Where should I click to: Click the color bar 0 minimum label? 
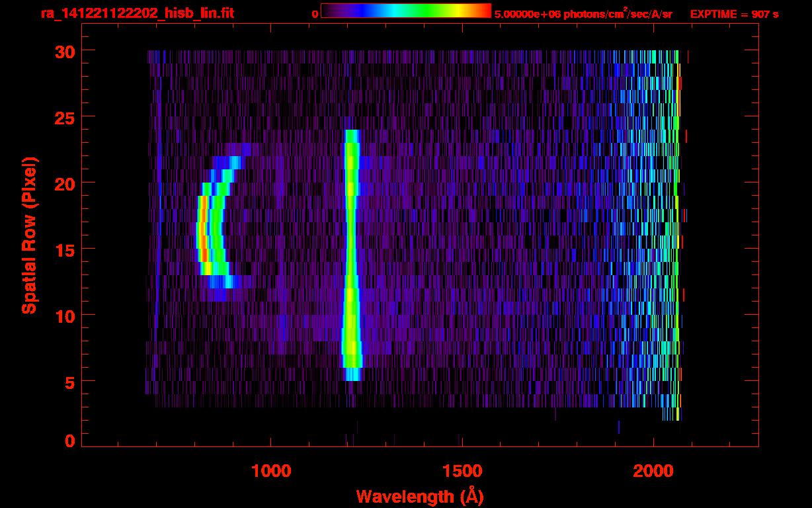pos(315,14)
